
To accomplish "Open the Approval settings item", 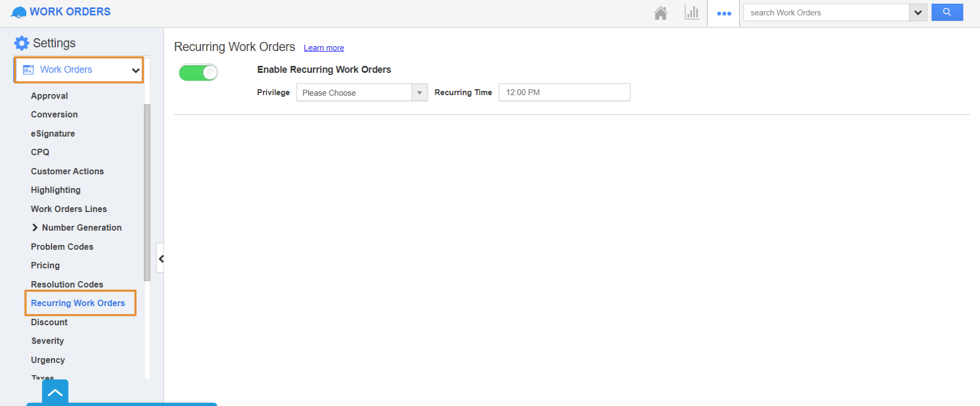I will pos(49,96).
